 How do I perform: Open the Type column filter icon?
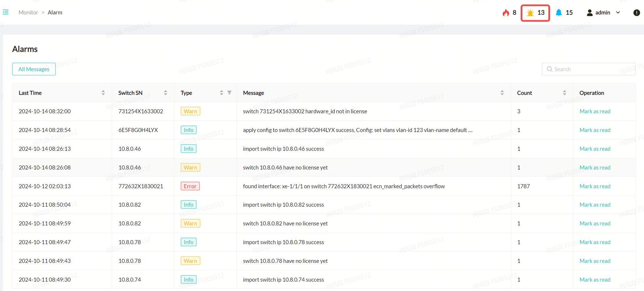click(x=229, y=93)
